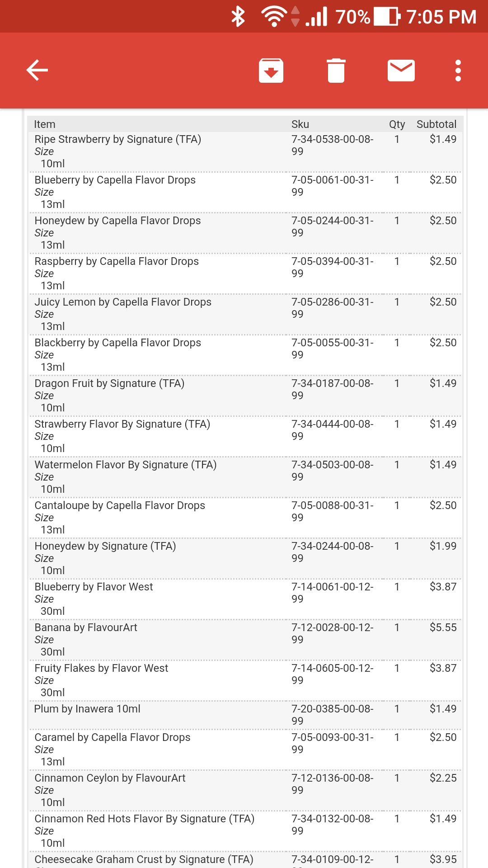The height and width of the screenshot is (868, 488).
Task: Archive this email with the archive icon
Action: click(271, 71)
